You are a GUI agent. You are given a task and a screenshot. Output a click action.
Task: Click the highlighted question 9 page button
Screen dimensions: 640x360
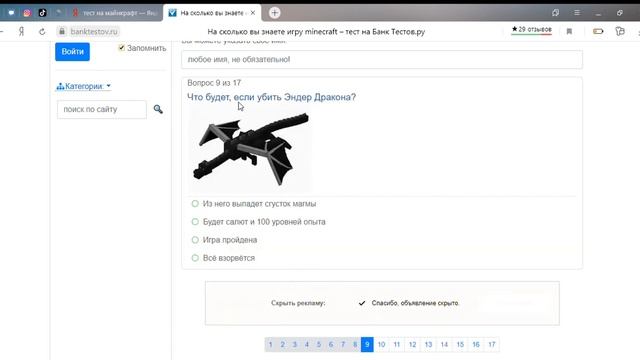tap(367, 344)
